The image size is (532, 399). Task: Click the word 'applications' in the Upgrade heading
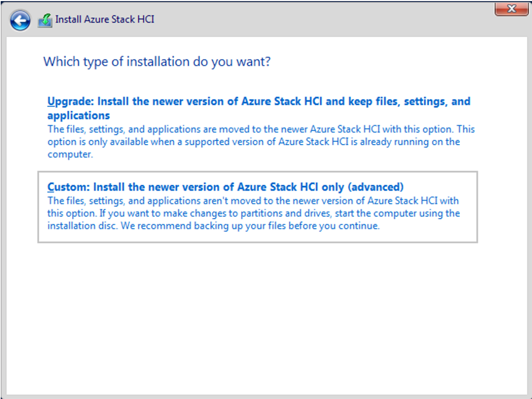(78, 115)
